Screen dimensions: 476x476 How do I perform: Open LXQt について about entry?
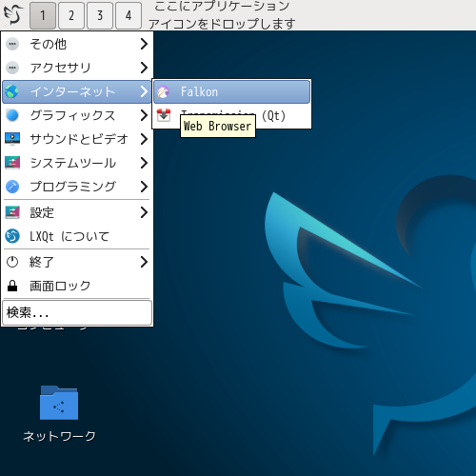(77, 236)
